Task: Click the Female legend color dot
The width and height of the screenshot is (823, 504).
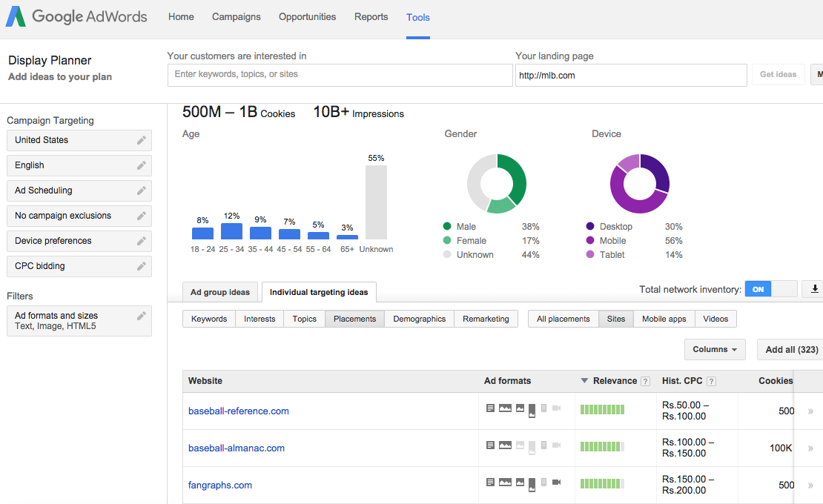Action: point(447,240)
